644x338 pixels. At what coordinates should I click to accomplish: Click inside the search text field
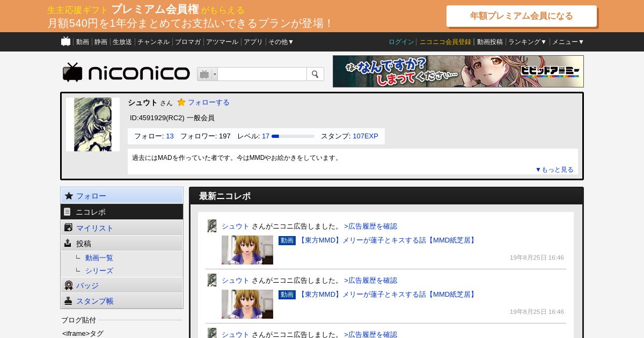click(262, 74)
